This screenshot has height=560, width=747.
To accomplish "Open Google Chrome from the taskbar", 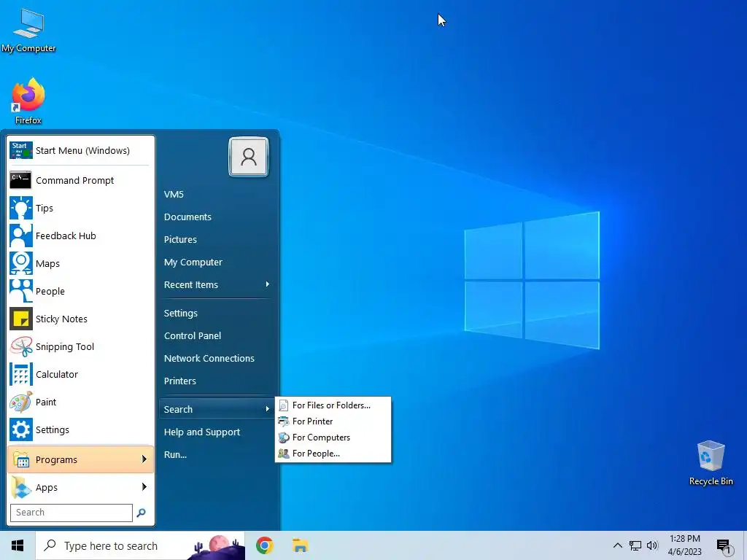I will pos(264,545).
